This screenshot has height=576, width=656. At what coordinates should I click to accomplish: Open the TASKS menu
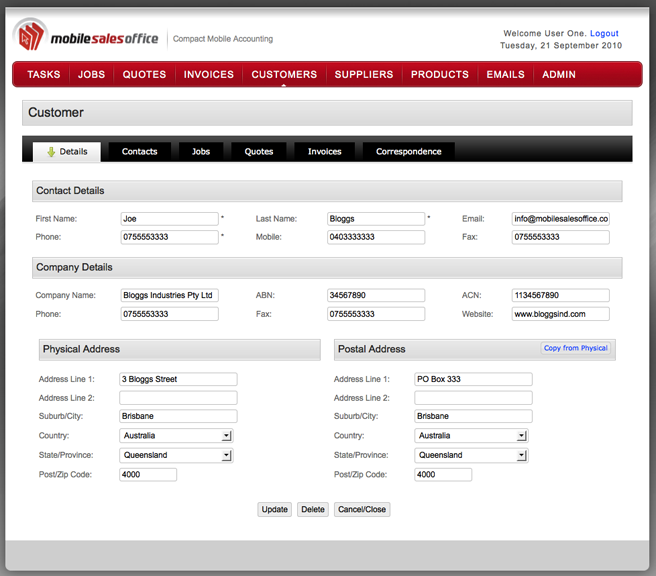44,74
